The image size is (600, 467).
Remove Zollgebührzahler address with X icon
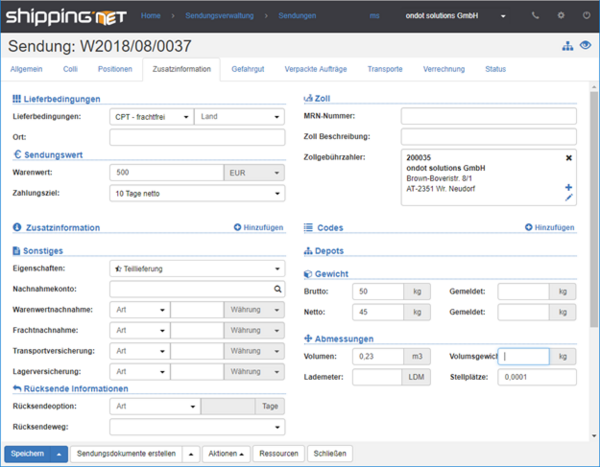click(x=569, y=157)
